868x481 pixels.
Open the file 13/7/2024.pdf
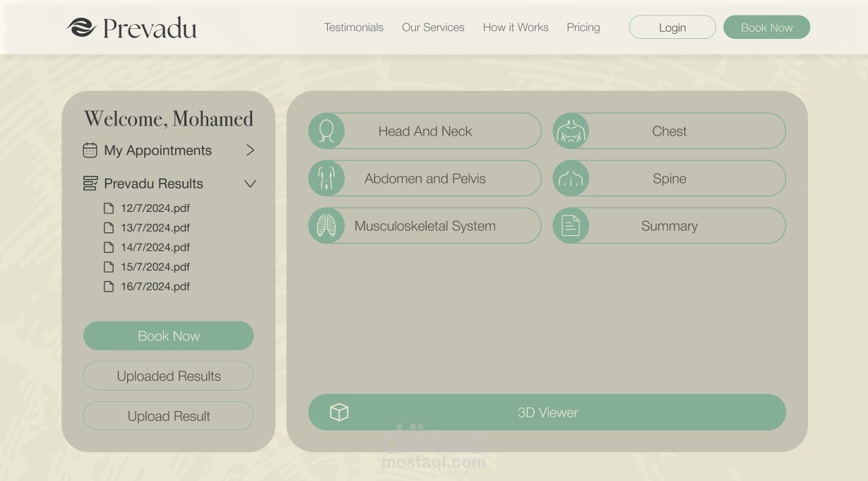[155, 227]
